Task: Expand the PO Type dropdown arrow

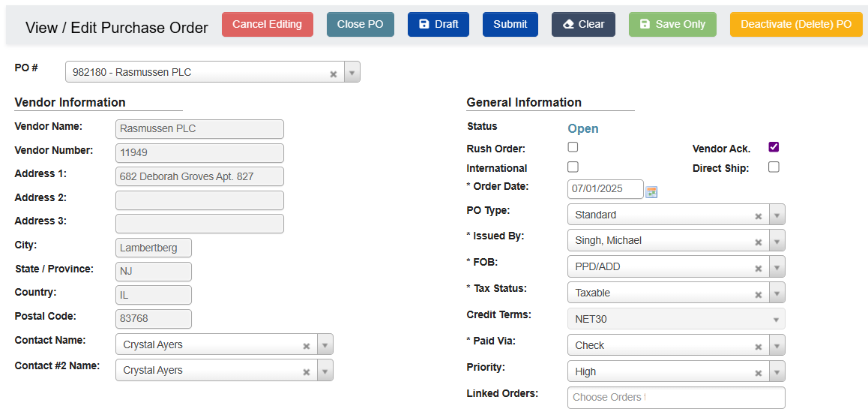Action: pos(777,215)
